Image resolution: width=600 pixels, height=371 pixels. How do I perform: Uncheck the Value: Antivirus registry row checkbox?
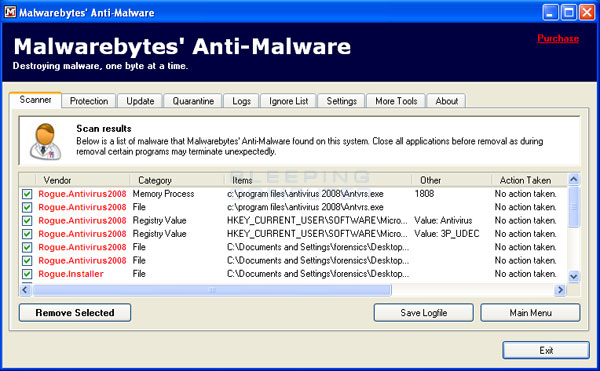point(27,221)
